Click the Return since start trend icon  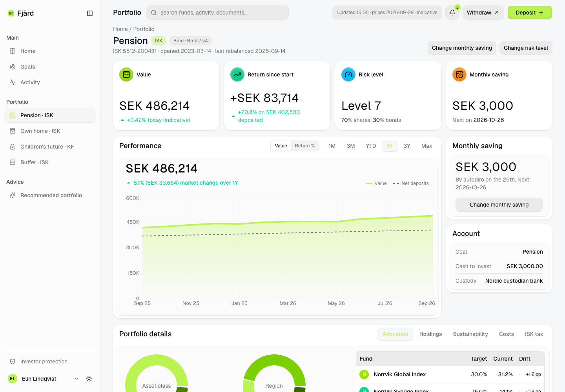point(237,74)
